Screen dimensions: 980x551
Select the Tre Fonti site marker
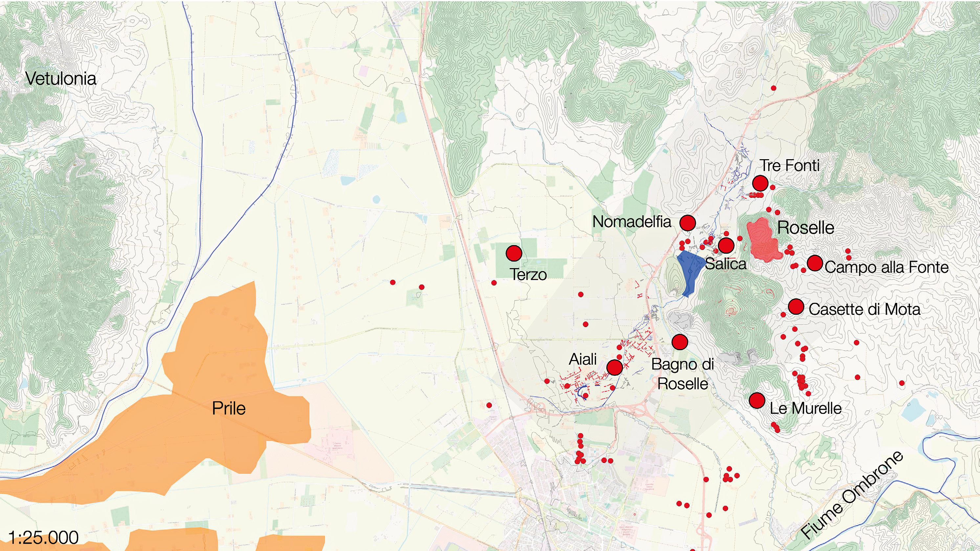coord(760,183)
